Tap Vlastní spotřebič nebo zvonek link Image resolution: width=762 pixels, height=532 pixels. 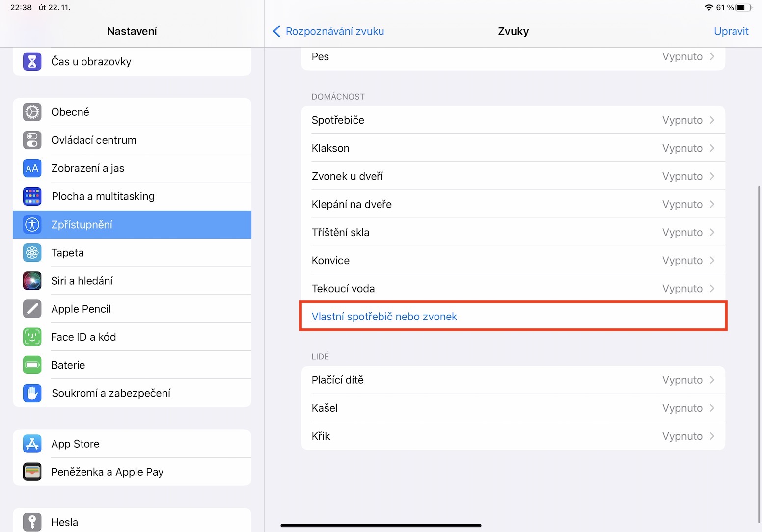click(384, 317)
